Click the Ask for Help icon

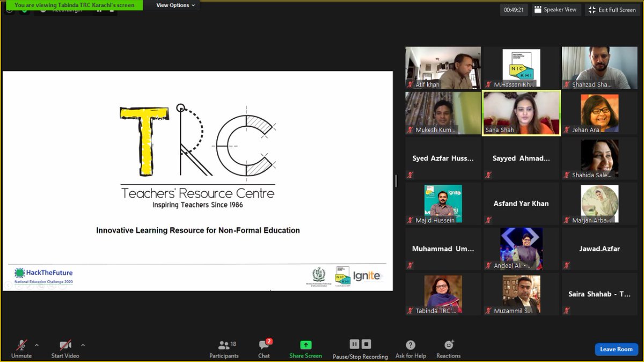pos(411,345)
